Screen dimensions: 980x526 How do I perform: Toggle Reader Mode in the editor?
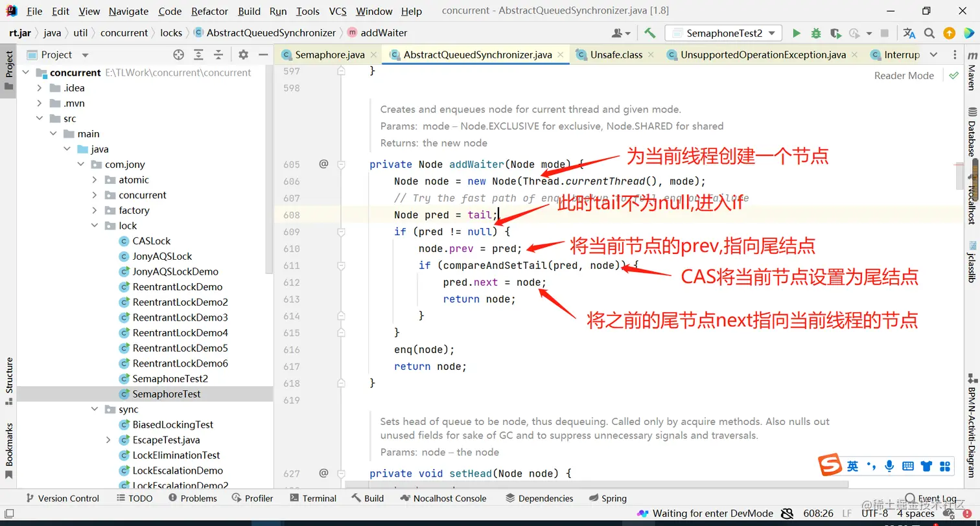click(904, 75)
